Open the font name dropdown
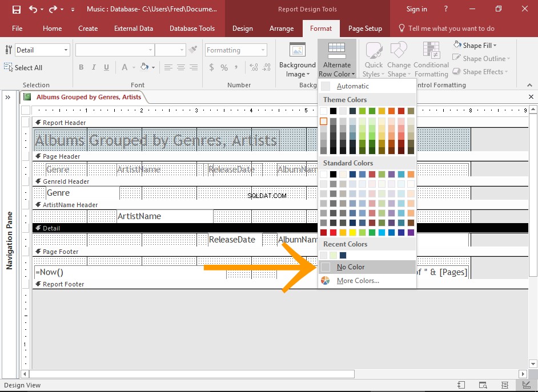Image resolution: width=538 pixels, height=392 pixels. [150, 50]
